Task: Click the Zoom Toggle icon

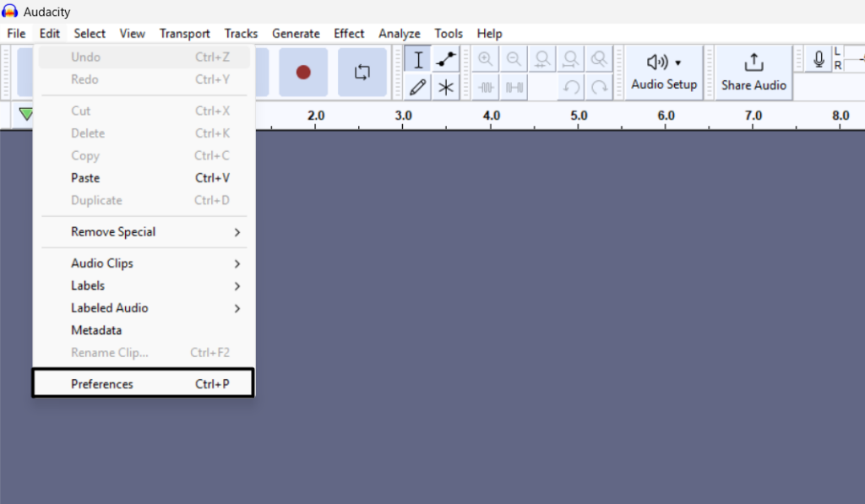Action: pyautogui.click(x=599, y=59)
